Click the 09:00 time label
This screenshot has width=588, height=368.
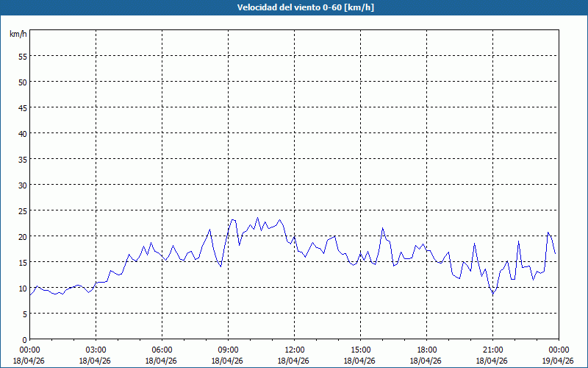pyautogui.click(x=228, y=350)
